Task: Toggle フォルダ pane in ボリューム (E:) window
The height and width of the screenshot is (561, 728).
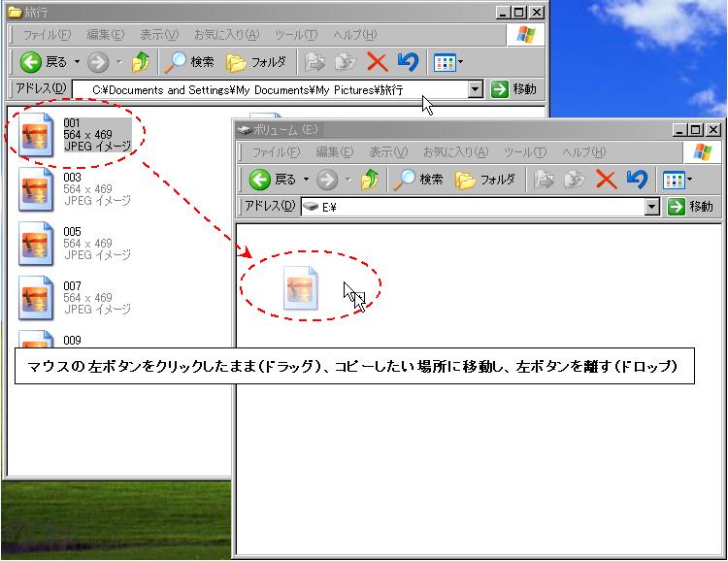Action: [x=484, y=180]
